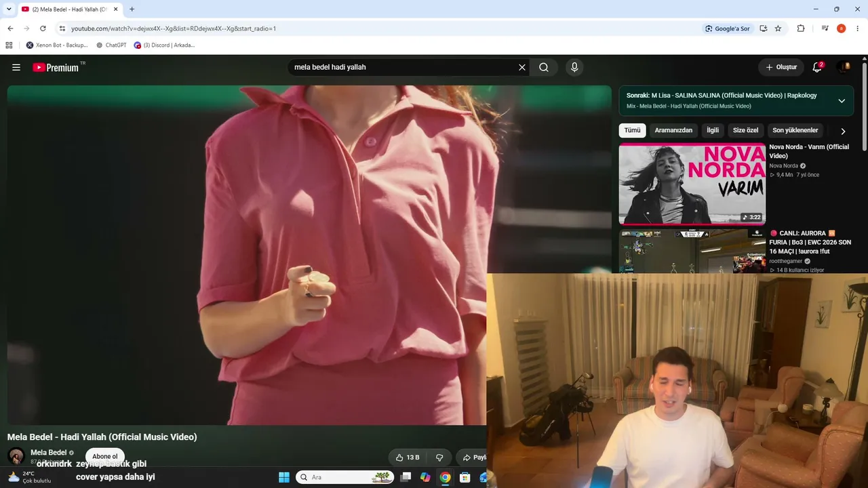Click the Google'a Sor button
The height and width of the screenshot is (488, 868).
pos(728,28)
